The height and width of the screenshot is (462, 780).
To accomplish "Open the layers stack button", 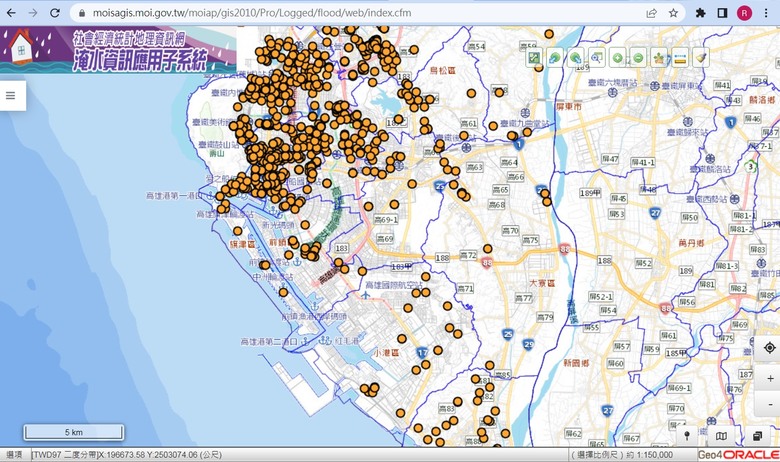I will (757, 436).
